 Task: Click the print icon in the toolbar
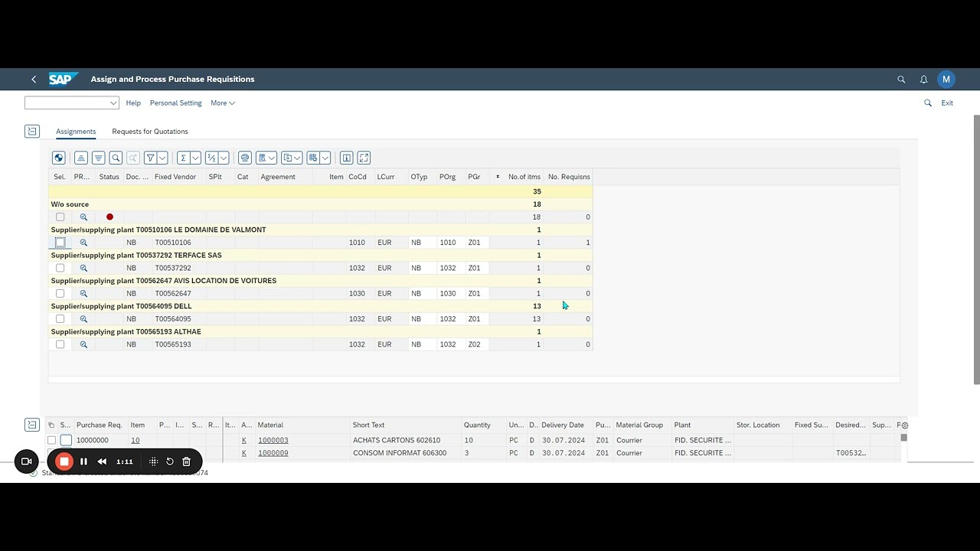[x=245, y=158]
